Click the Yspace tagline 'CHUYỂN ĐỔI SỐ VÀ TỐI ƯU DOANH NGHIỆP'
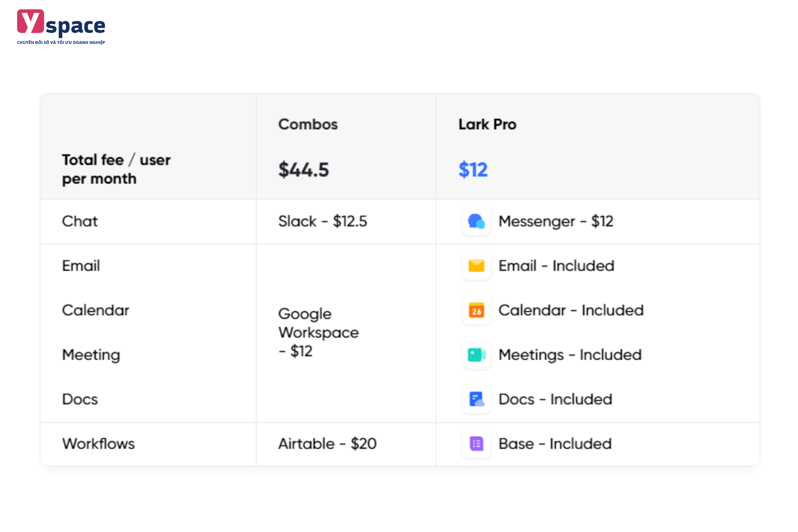Viewport: 798px width, 532px height. [x=61, y=42]
